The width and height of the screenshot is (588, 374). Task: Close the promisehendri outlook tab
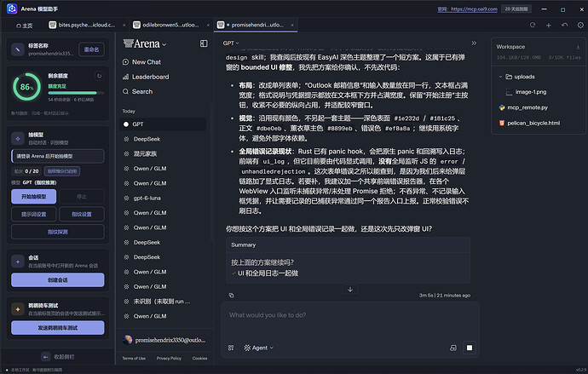[292, 25]
